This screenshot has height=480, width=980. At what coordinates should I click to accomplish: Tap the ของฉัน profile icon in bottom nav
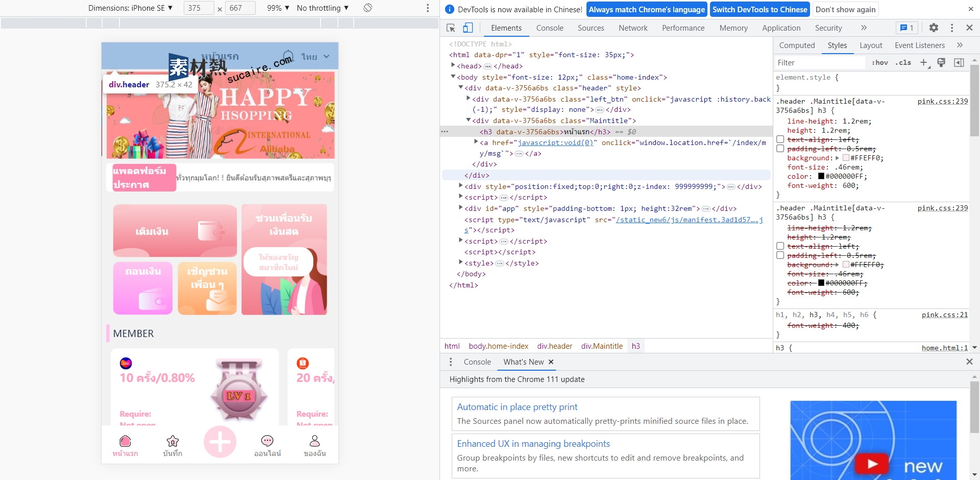pyautogui.click(x=314, y=441)
